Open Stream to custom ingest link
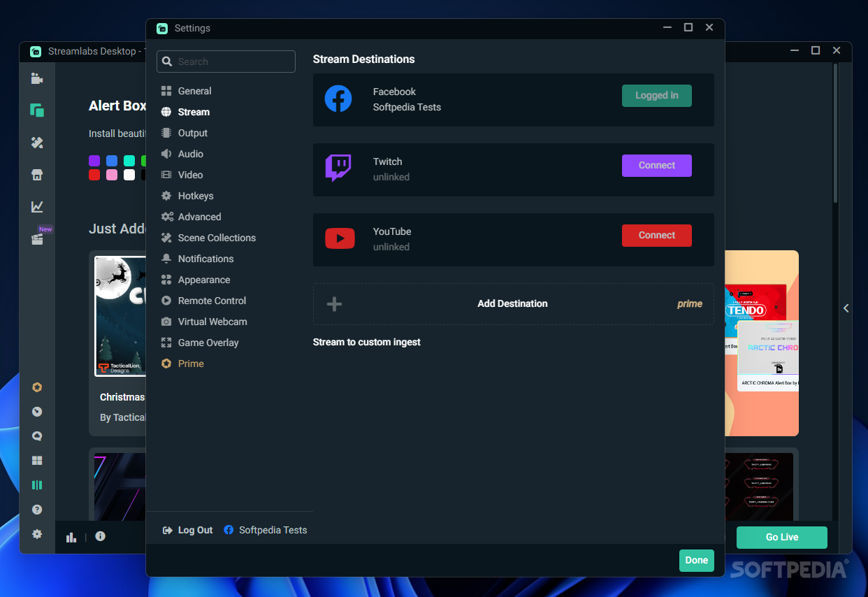Screen dimensions: 868x597 pyautogui.click(x=367, y=342)
